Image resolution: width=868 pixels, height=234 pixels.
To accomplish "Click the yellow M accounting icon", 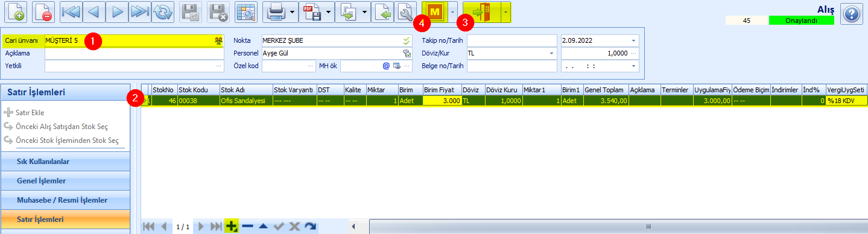I will tap(434, 12).
